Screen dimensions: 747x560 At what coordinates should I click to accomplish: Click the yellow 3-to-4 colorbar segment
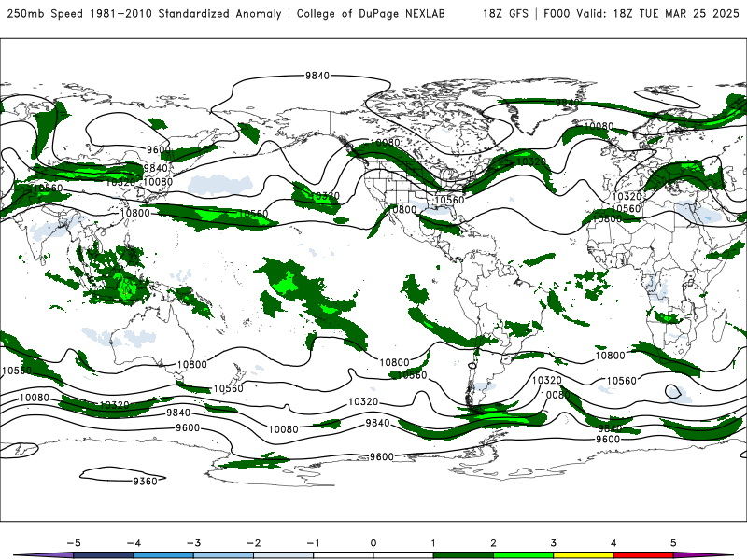tap(584, 555)
